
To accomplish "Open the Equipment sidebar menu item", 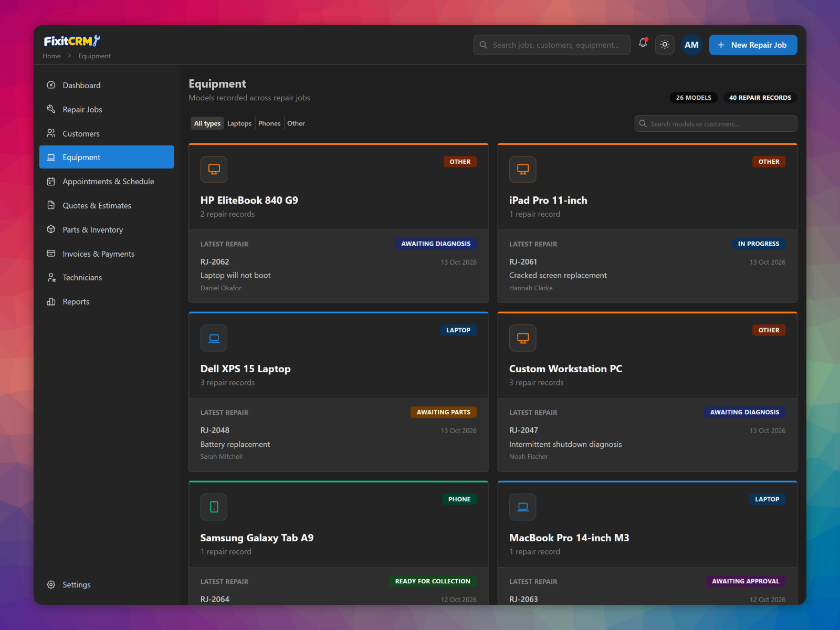I will click(107, 157).
